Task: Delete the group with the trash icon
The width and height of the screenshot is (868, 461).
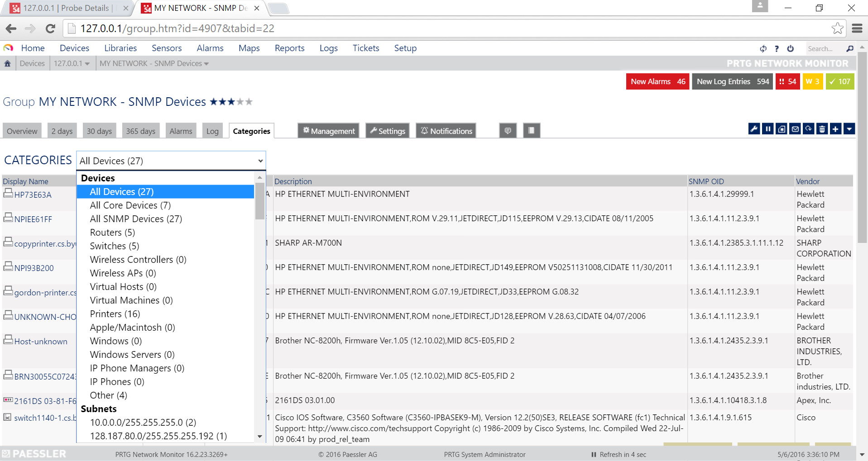Action: click(822, 129)
